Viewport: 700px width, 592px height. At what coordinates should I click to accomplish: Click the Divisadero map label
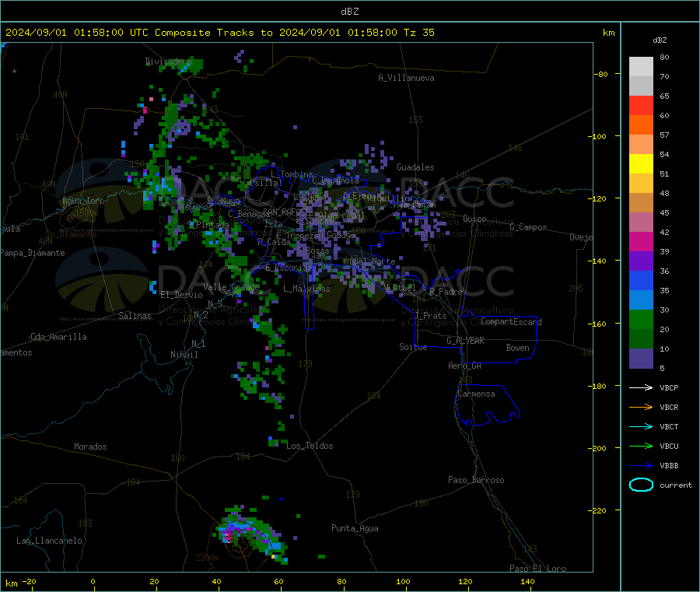(x=168, y=61)
